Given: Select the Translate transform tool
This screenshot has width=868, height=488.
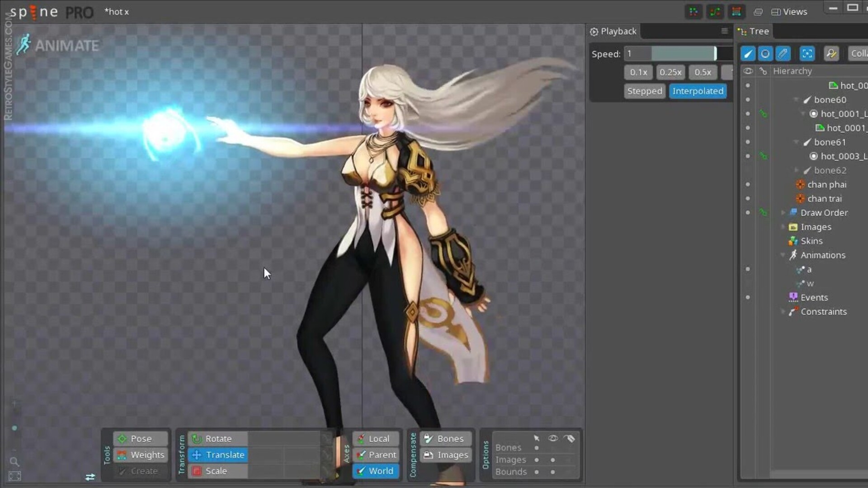Looking at the screenshot, I should (217, 455).
